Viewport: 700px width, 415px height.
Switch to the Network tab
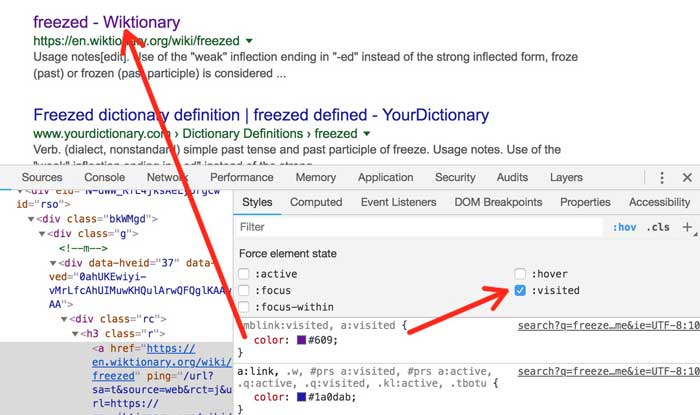tap(167, 177)
